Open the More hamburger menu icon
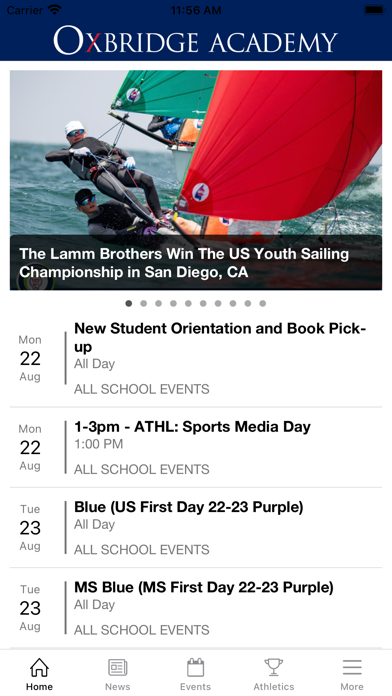 352,667
